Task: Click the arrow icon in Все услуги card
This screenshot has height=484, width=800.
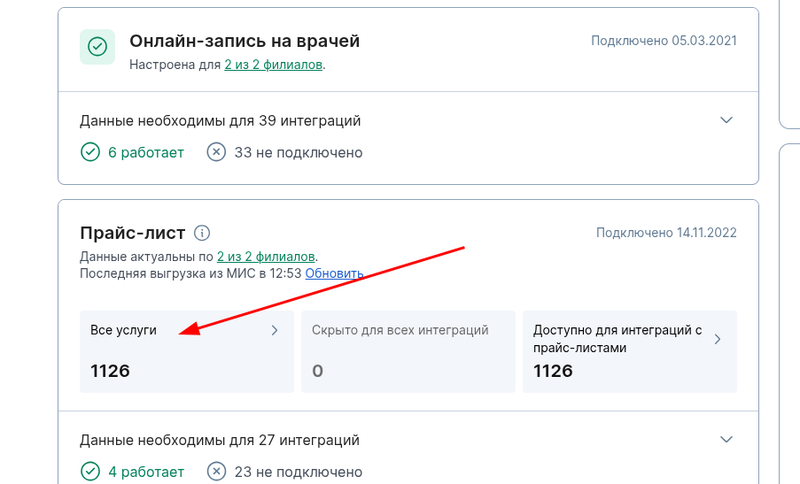Action: point(274,330)
